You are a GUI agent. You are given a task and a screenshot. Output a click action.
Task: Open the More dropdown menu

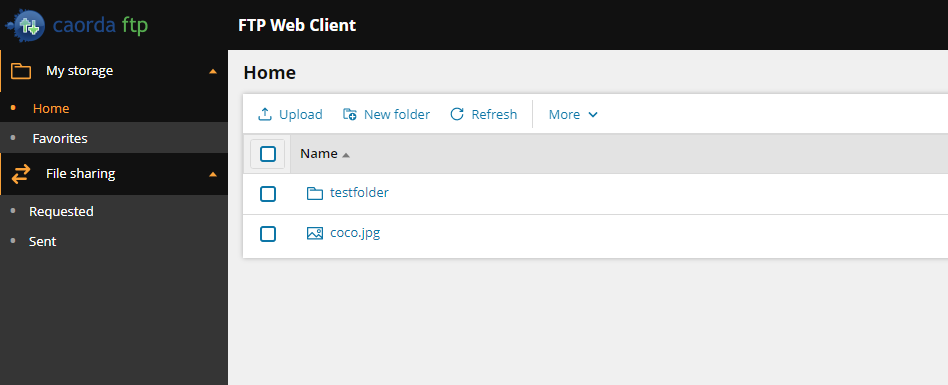click(573, 114)
